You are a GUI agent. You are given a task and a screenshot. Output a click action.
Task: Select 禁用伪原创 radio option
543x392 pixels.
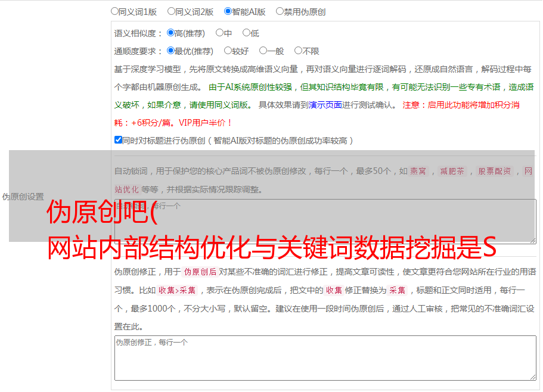tap(280, 11)
